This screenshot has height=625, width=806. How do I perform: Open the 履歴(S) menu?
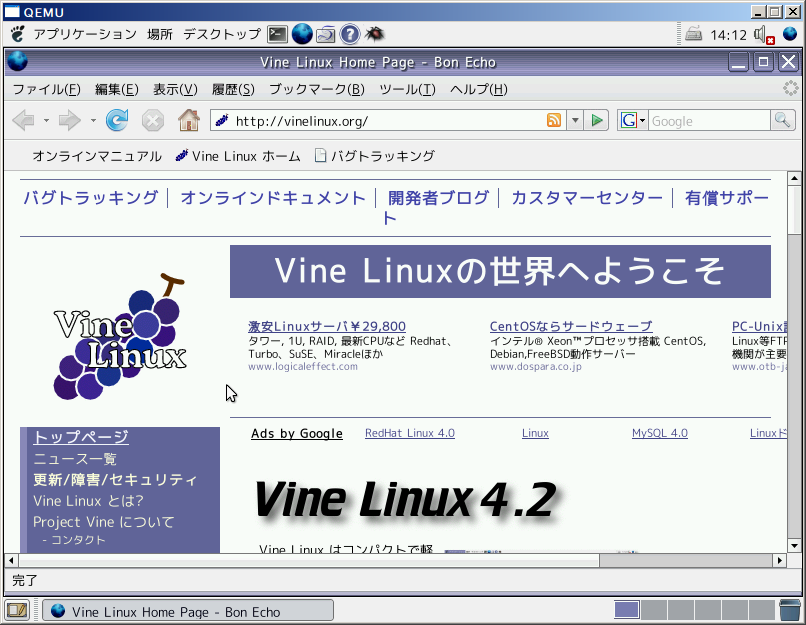[x=233, y=89]
